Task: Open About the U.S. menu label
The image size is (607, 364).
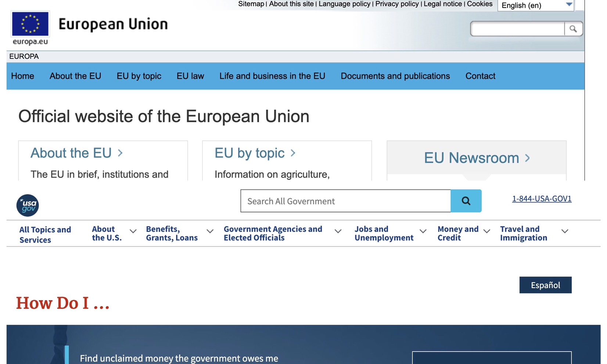Action: point(107,233)
